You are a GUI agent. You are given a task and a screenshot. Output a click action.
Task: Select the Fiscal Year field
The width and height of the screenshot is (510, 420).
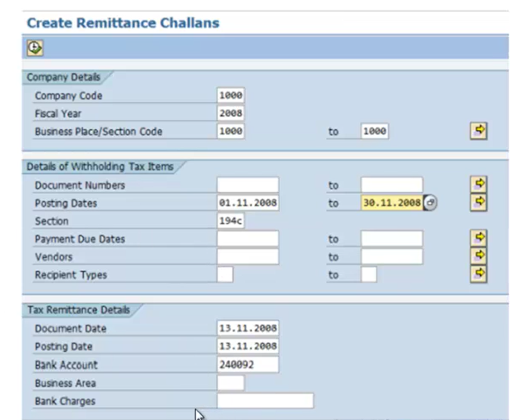(231, 113)
